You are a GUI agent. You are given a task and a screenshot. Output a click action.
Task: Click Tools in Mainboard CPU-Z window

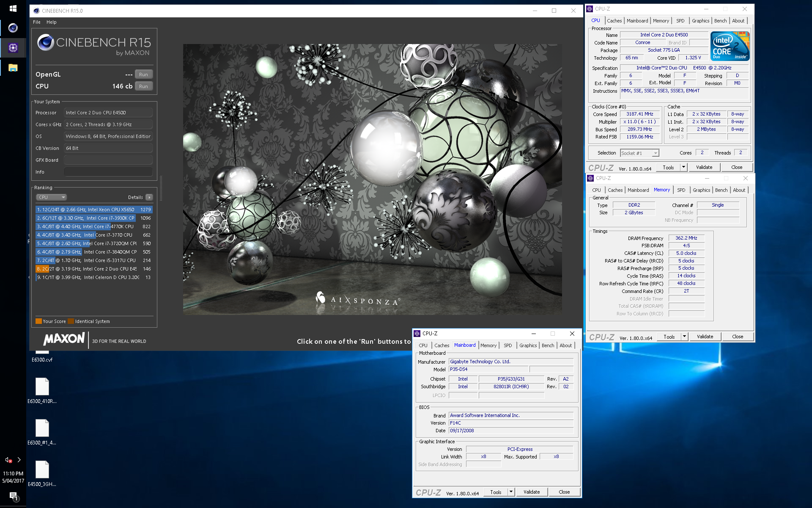point(496,492)
